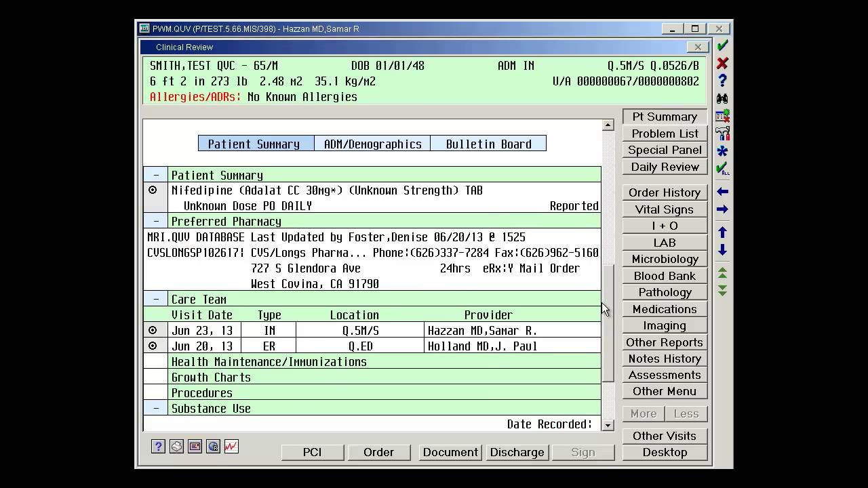Click the PWM.QUV title bar application icon
The width and height of the screenshot is (868, 488).
click(144, 28)
